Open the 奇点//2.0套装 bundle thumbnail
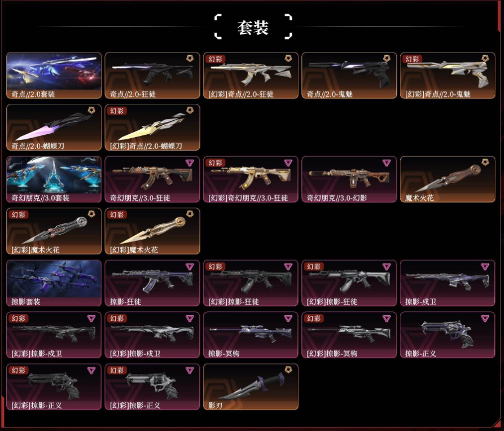The width and height of the screenshot is (504, 431). 54,76
